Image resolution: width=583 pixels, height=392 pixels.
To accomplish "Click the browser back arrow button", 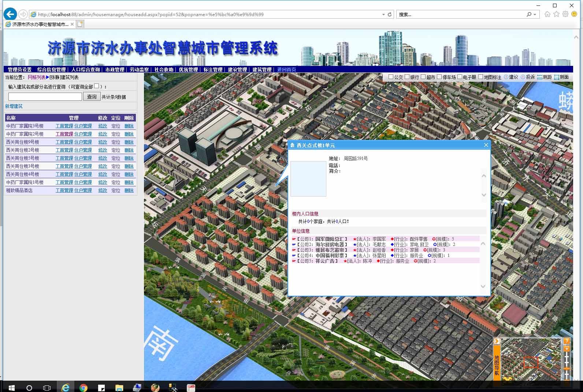I will [10, 14].
